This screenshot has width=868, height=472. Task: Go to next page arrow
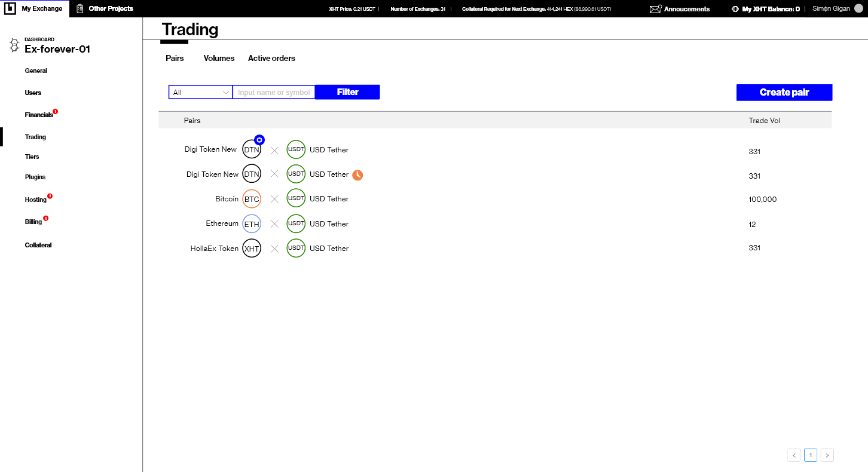pos(827,455)
